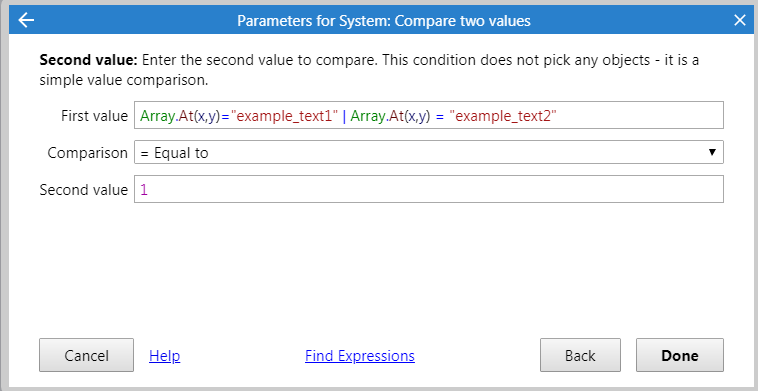Click the second Array.At(x,y) expression
The height and width of the screenshot is (391, 758).
pos(390,116)
